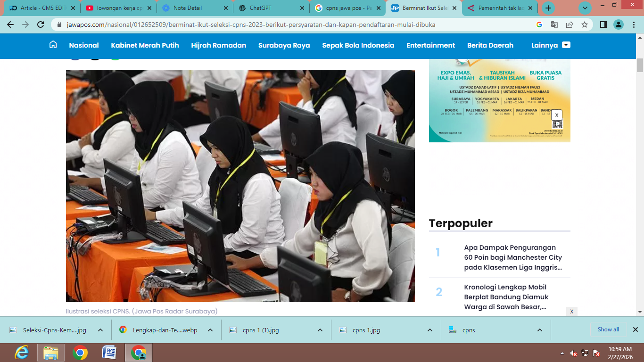Open cpns 1.jpg downloaded file
Viewport: 644px width, 362px height.
[x=366, y=330]
